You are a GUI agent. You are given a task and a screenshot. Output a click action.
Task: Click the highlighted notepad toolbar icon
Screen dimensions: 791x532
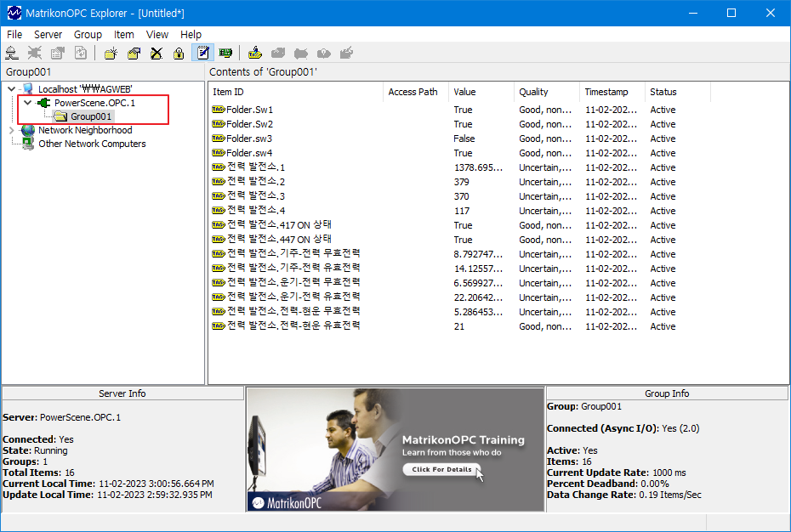pos(202,54)
